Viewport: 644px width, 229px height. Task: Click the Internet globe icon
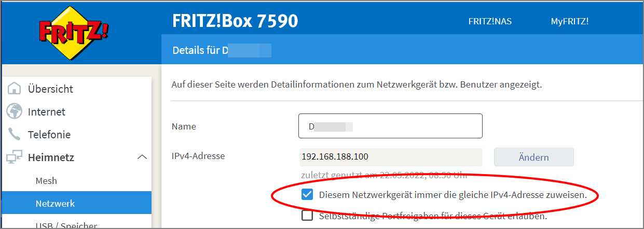(x=15, y=111)
